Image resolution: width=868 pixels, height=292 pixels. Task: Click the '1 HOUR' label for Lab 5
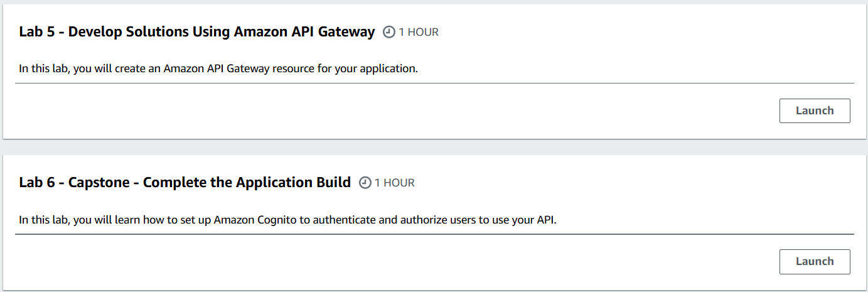pyautogui.click(x=419, y=32)
